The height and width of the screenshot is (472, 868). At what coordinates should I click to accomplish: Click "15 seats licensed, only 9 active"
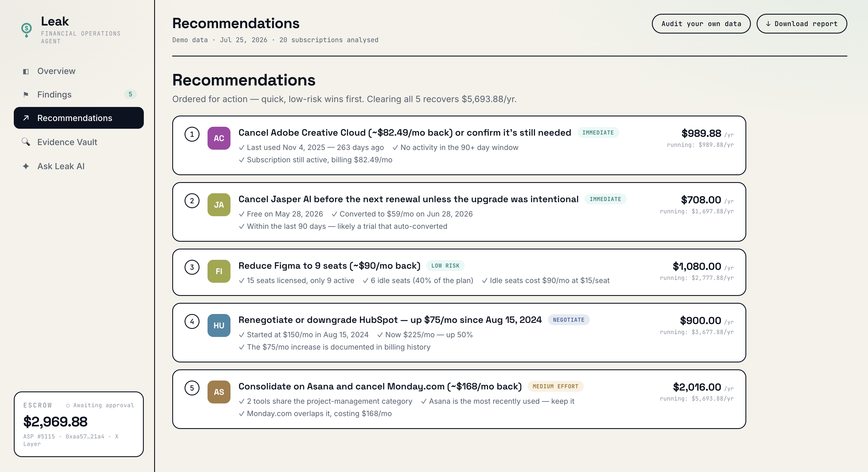point(297,281)
